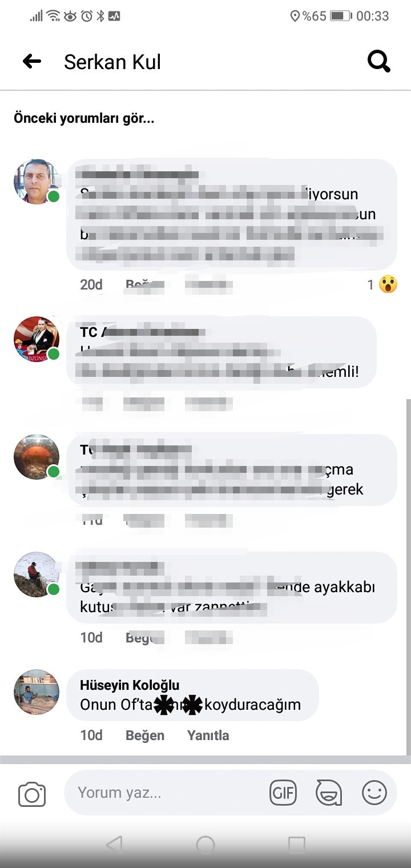Image resolution: width=411 pixels, height=868 pixels.
Task: Open search with the magnifier icon
Action: pos(379,61)
